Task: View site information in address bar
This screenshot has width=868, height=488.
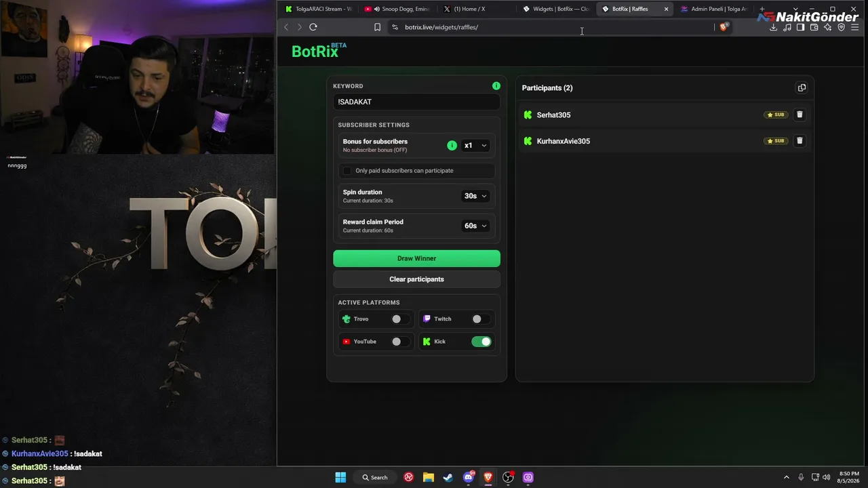Action: pos(395,27)
